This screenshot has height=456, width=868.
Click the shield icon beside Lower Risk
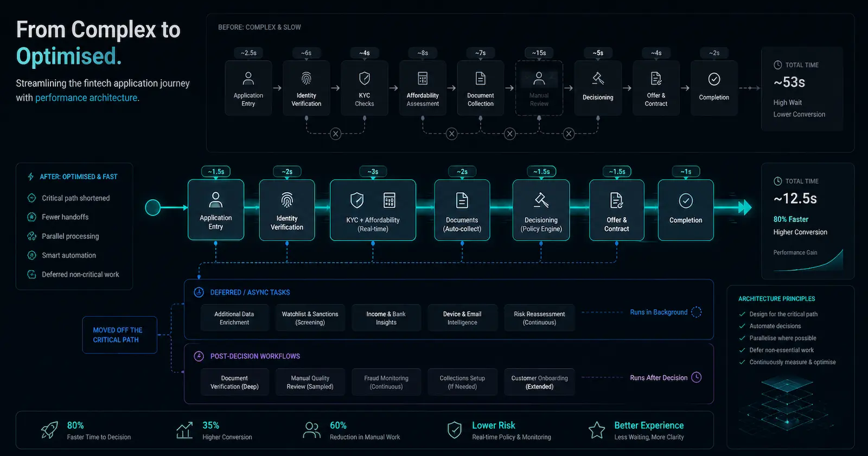(455, 430)
